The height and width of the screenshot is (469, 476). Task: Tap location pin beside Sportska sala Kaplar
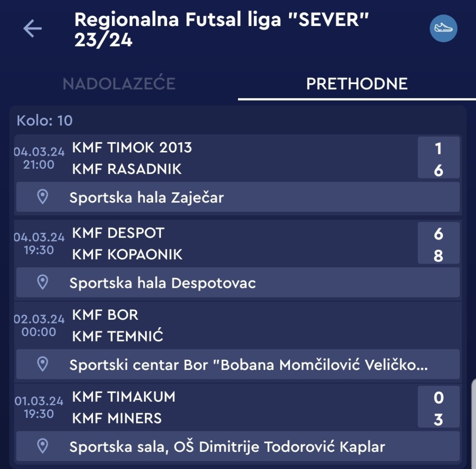[43, 446]
